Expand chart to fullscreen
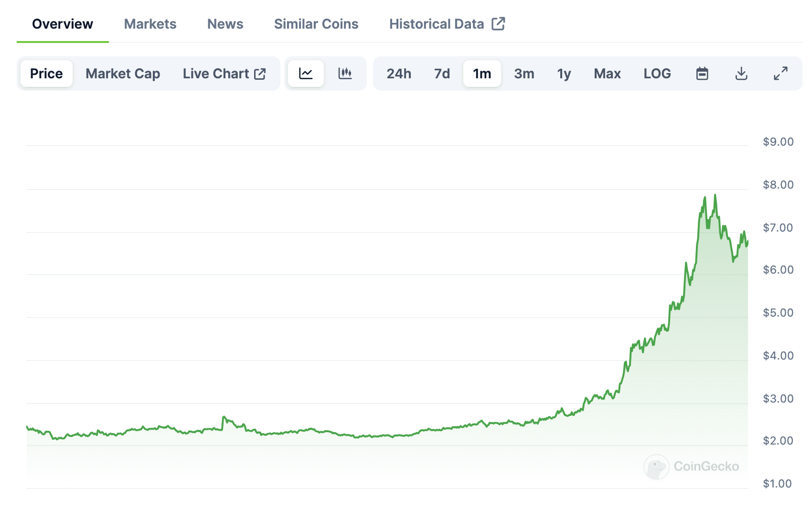 point(780,74)
